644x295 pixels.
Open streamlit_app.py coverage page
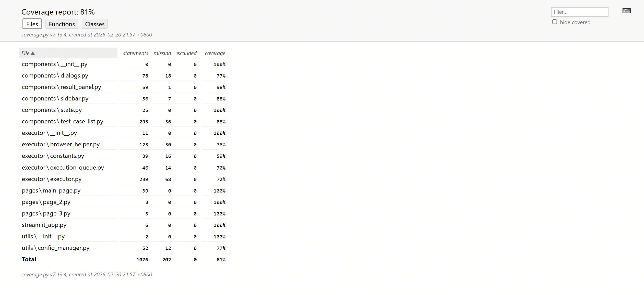44,225
